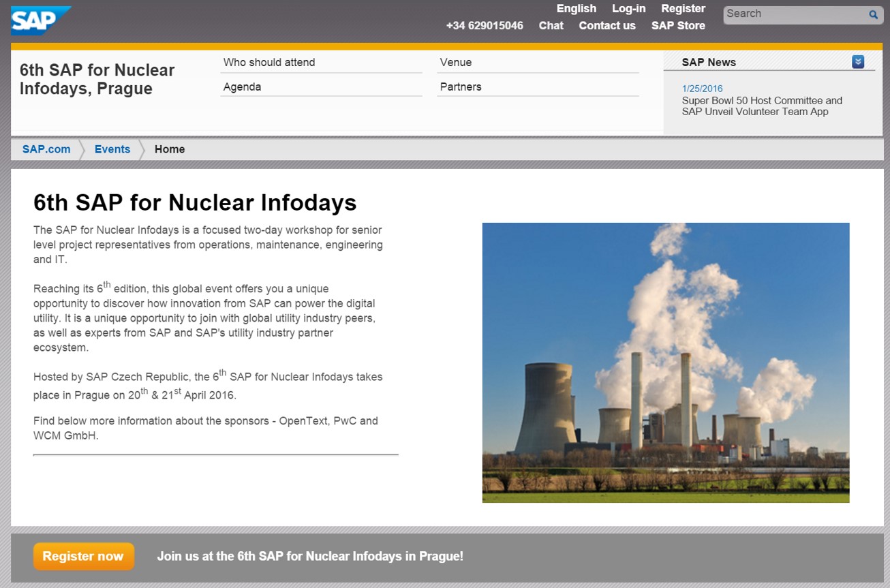
Task: Open the English language selector
Action: click(576, 9)
